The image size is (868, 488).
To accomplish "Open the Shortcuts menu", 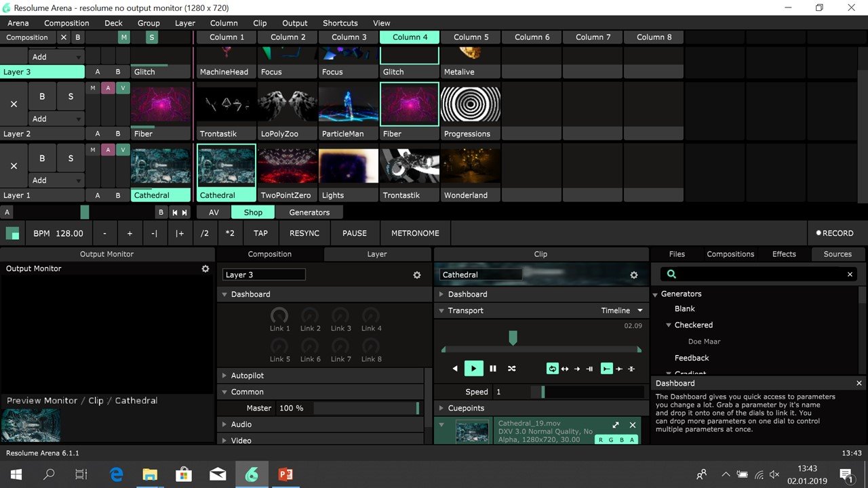I will (340, 23).
